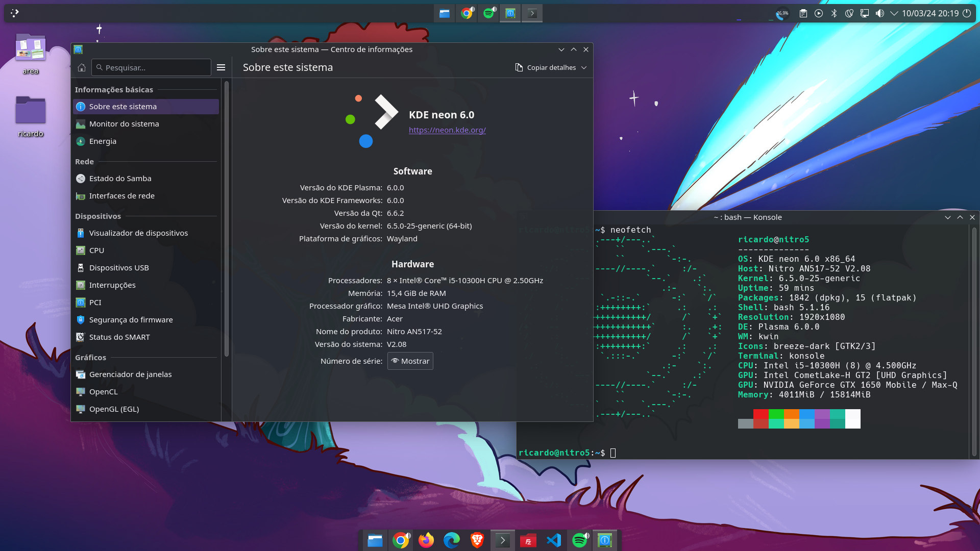980x551 pixels.
Task: Open the application launcher in the top panel
Action: [15, 13]
